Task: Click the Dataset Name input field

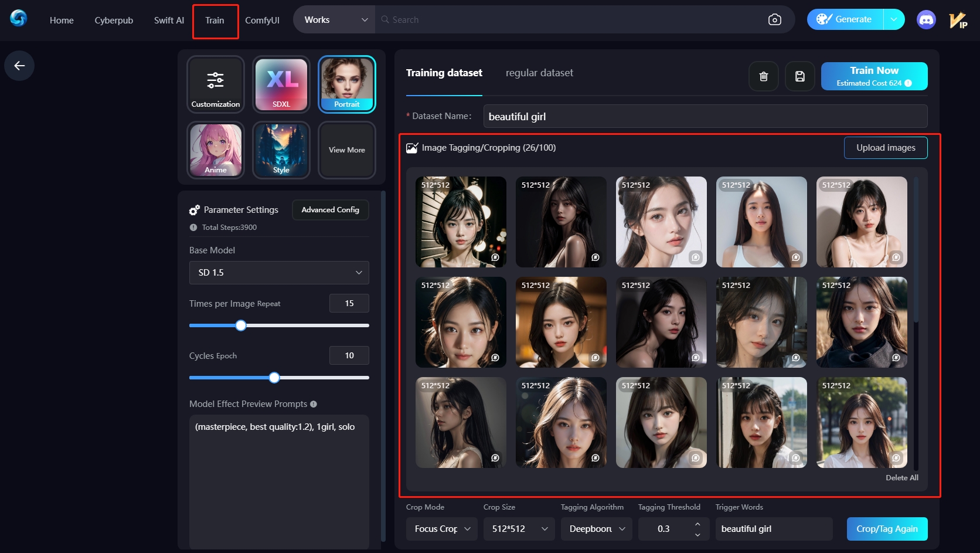Action: point(705,117)
